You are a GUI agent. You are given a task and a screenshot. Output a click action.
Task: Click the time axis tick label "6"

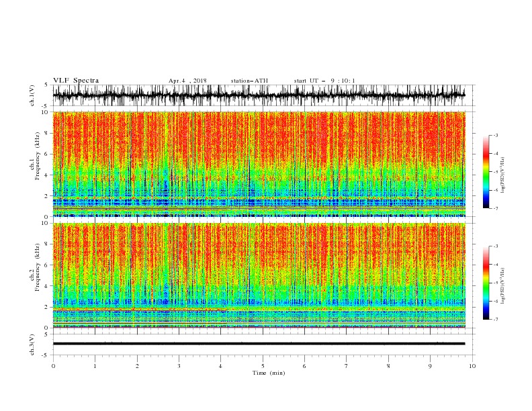(x=305, y=366)
